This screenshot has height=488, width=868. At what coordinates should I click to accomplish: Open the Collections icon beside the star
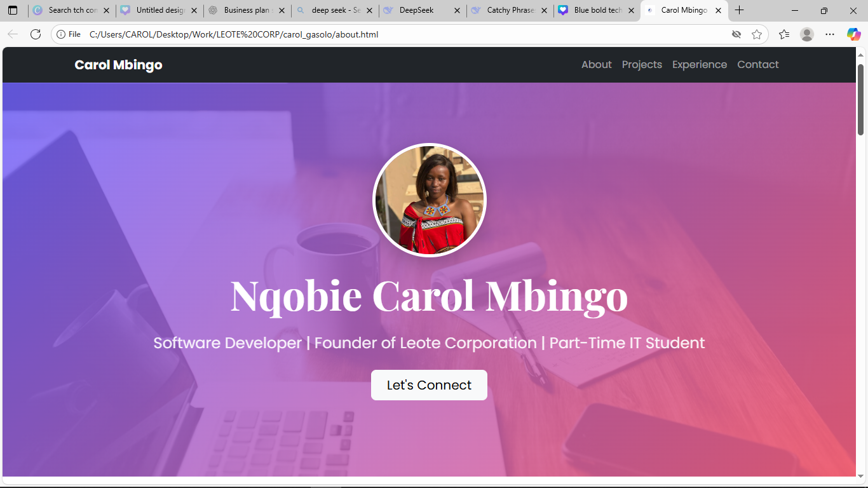(x=783, y=34)
